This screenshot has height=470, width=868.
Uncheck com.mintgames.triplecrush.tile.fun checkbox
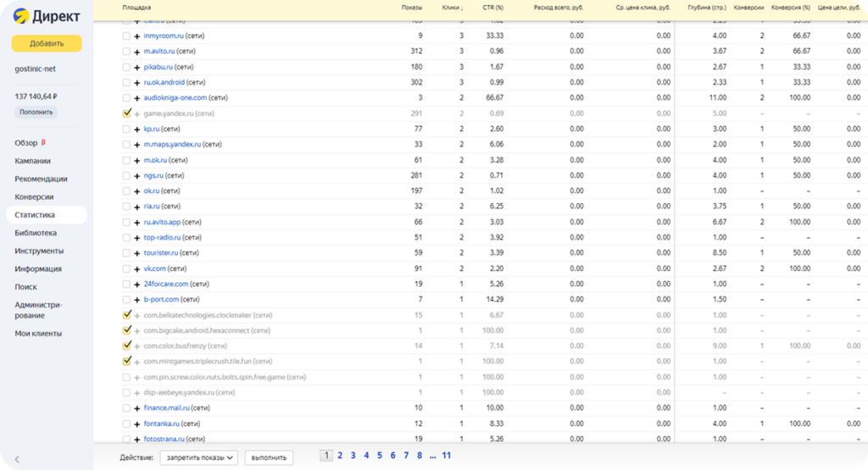pos(126,361)
